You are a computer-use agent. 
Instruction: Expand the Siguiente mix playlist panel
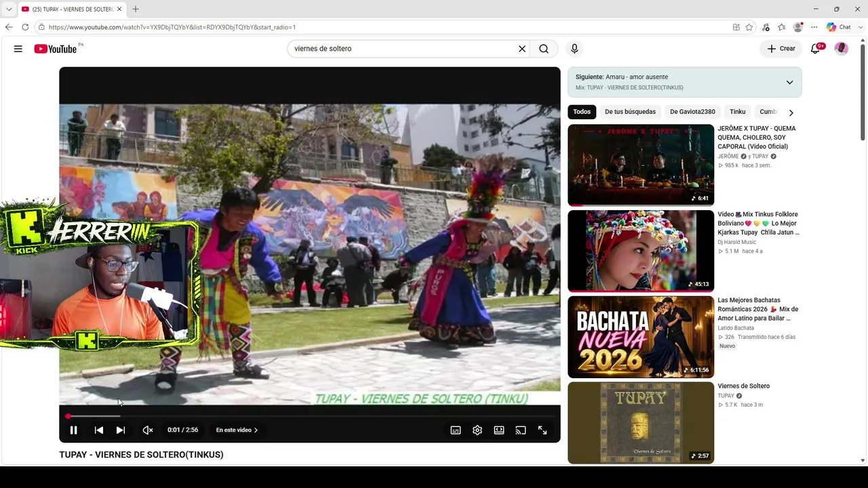(x=789, y=82)
